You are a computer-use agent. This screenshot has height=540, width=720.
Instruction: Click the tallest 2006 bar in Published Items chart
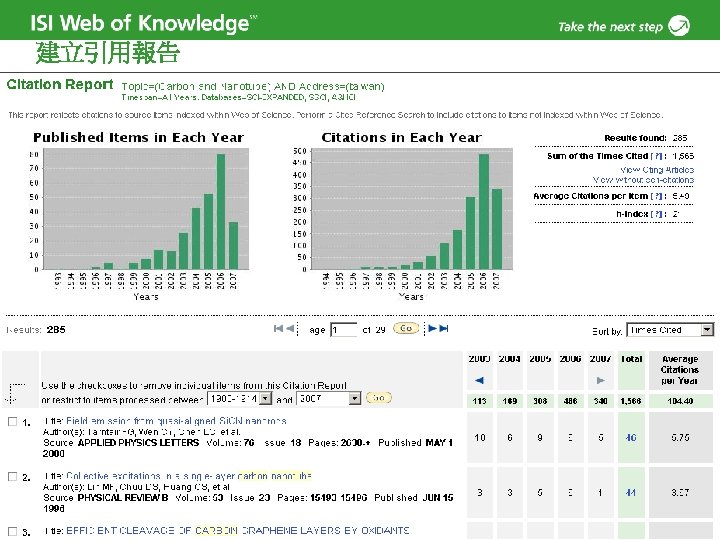221,212
